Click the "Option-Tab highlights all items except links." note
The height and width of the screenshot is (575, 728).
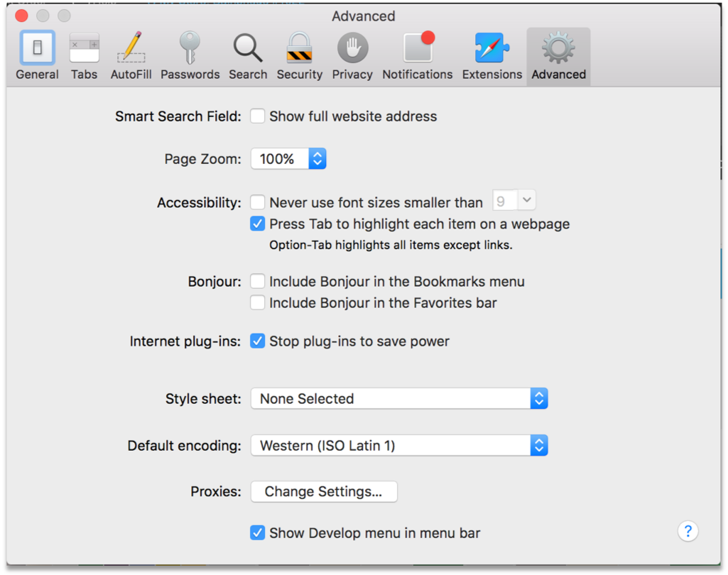click(x=391, y=245)
